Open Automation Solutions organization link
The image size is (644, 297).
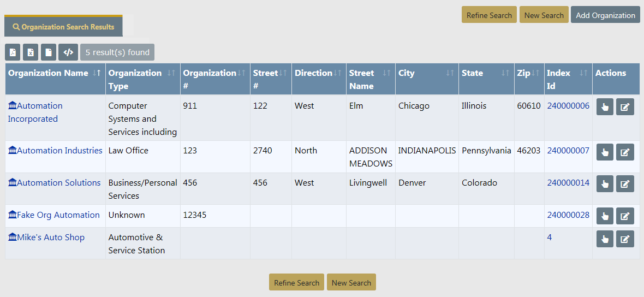click(x=58, y=183)
